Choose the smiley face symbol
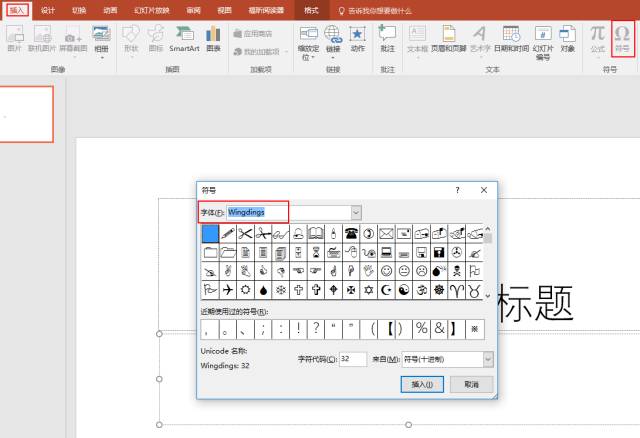This screenshot has height=438, width=640. pos(386,271)
